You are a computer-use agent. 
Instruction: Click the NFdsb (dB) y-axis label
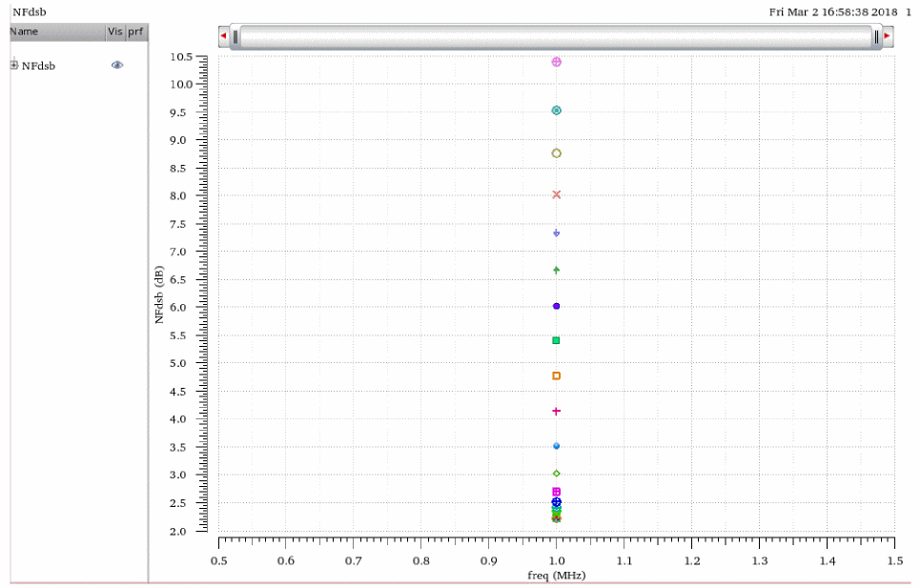click(x=160, y=294)
